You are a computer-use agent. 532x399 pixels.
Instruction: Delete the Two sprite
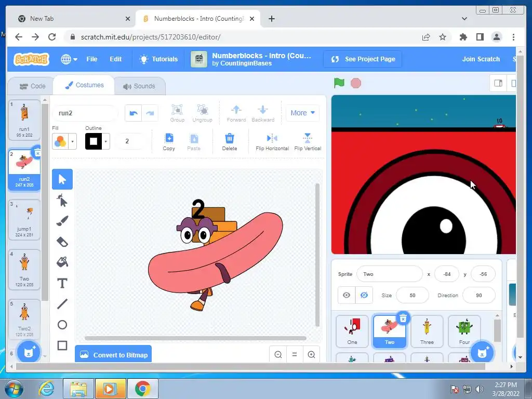pos(403,318)
